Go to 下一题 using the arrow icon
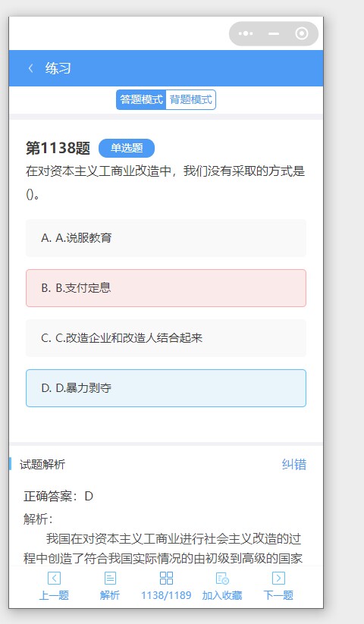364x624 pixels. coord(278,578)
